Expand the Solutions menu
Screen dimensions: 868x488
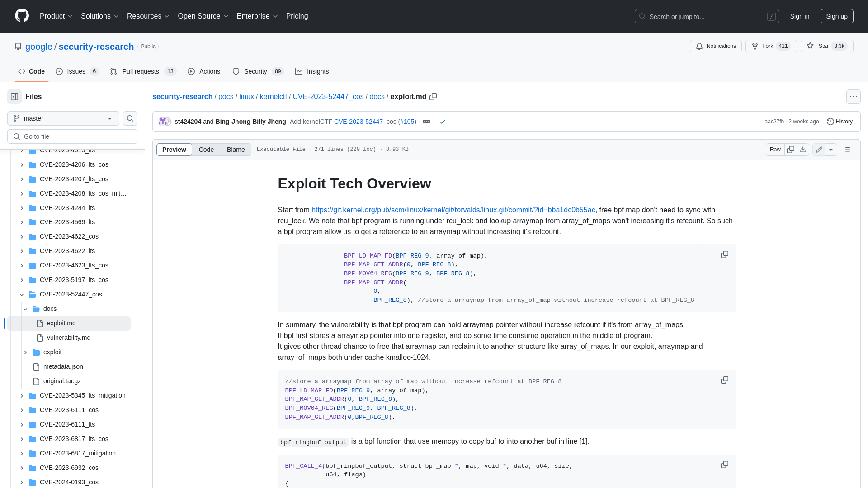(x=100, y=16)
